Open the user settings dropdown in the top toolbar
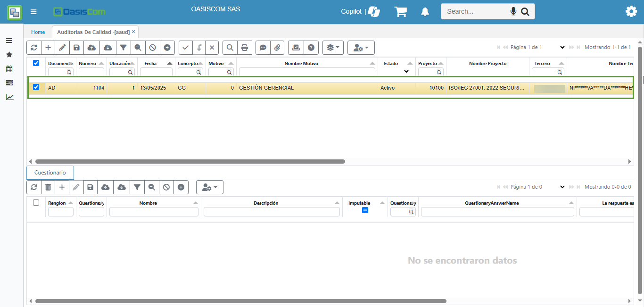644x307 pixels. [x=361, y=48]
